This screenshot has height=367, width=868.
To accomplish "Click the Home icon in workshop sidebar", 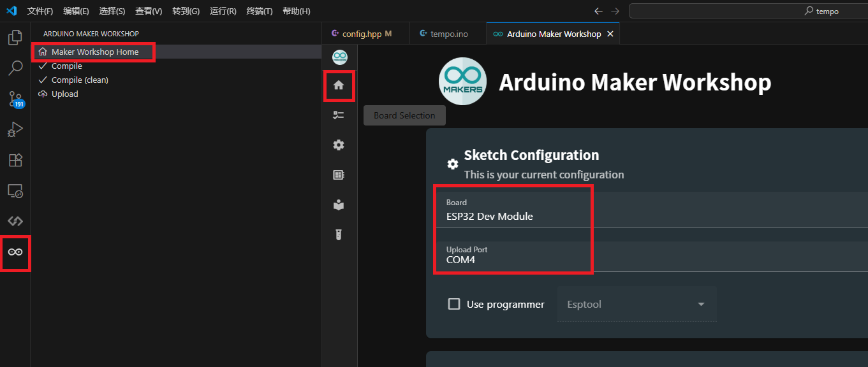I will pos(339,85).
